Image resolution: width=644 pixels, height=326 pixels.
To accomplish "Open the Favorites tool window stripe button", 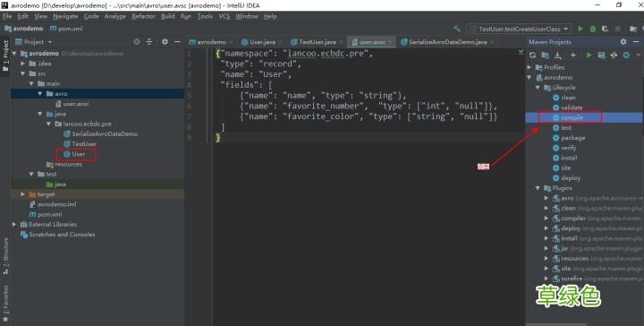I will coord(5,304).
